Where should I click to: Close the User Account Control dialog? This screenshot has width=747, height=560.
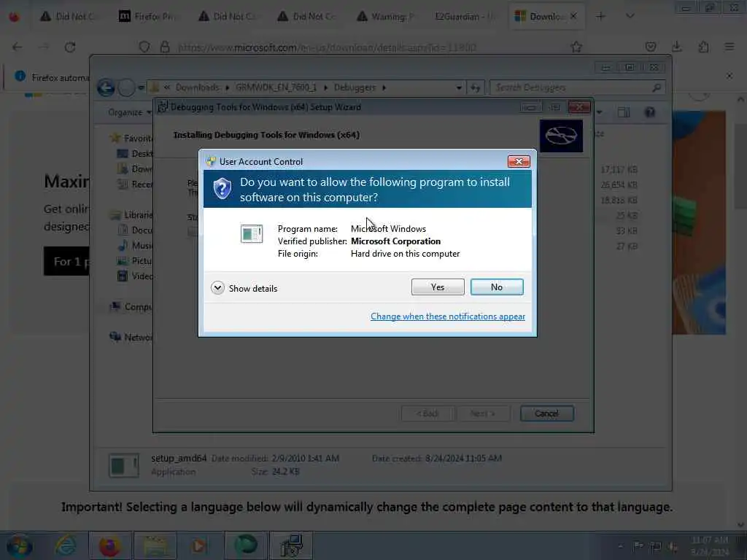(x=519, y=162)
